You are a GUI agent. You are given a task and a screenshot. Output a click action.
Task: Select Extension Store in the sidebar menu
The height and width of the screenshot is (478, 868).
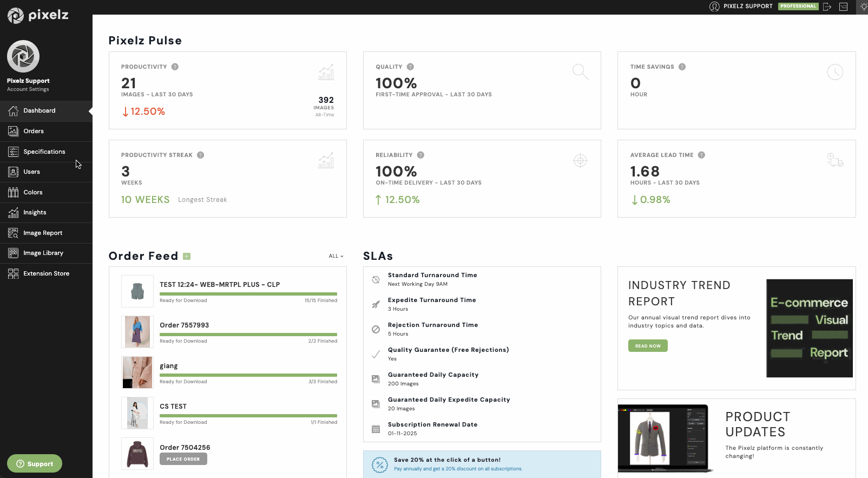tap(46, 273)
